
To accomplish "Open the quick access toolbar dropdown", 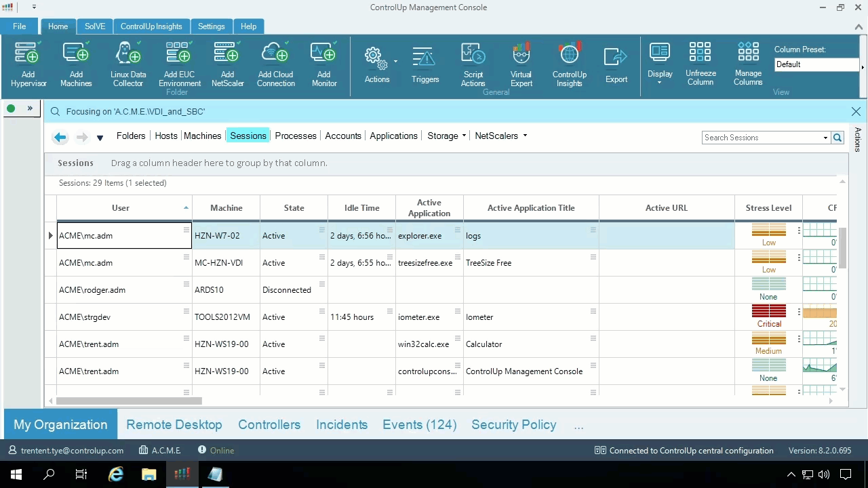I will click(34, 7).
